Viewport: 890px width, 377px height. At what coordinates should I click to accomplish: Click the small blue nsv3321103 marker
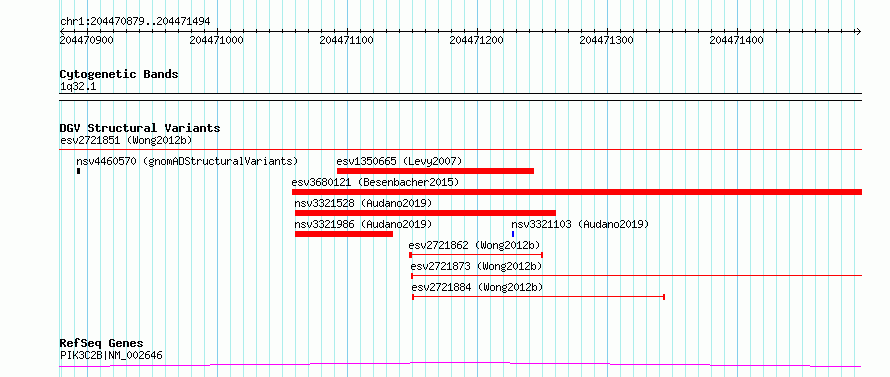tap(513, 234)
